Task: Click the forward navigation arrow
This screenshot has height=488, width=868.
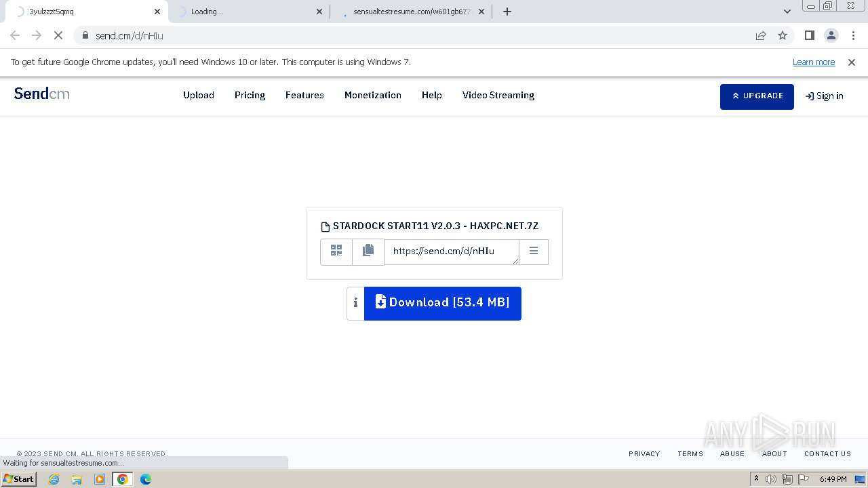Action: tap(37, 35)
